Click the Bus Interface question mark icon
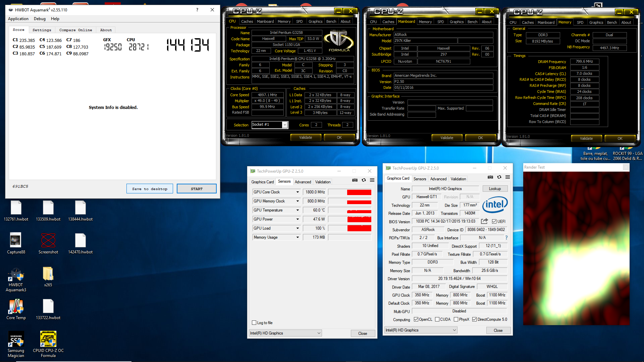644x362 pixels. coord(506,238)
